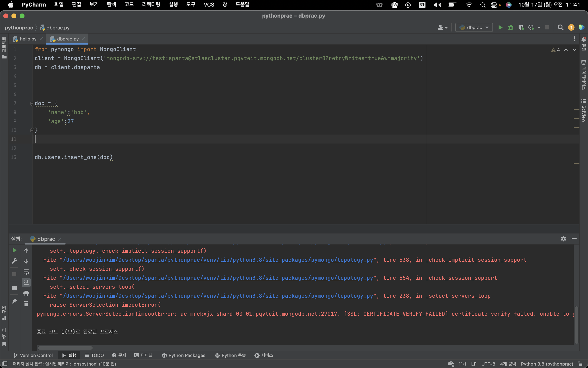
Task: Open the Code With Me user icon
Action: [440, 28]
